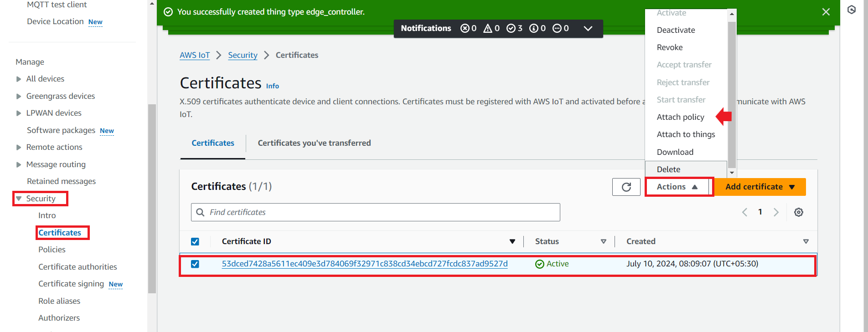Click the sidebar scroll-up arrow

tap(152, 4)
